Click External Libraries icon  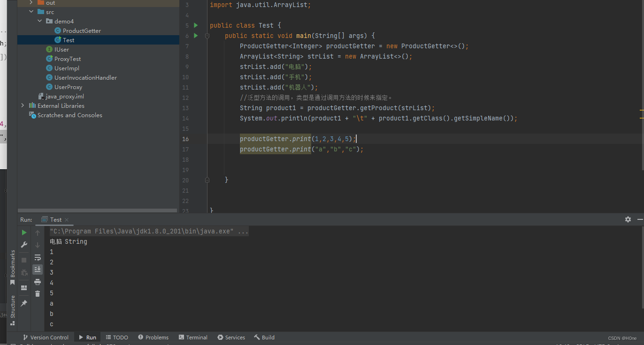point(32,105)
